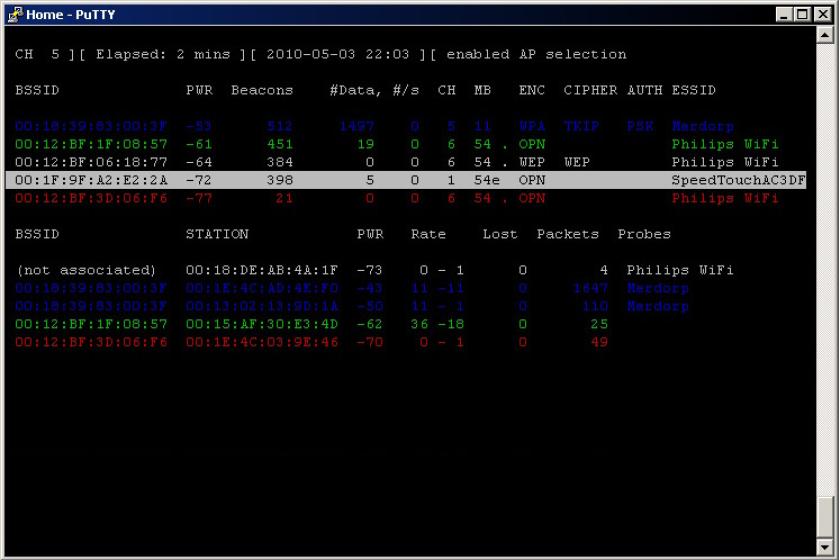Click 'Philips WiFi' in the WEP row

pos(725,162)
